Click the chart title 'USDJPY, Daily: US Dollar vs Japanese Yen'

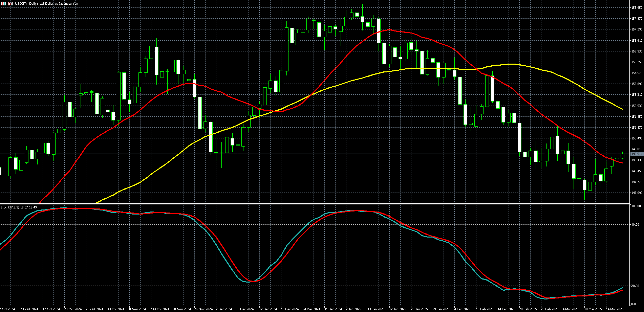[46, 3]
